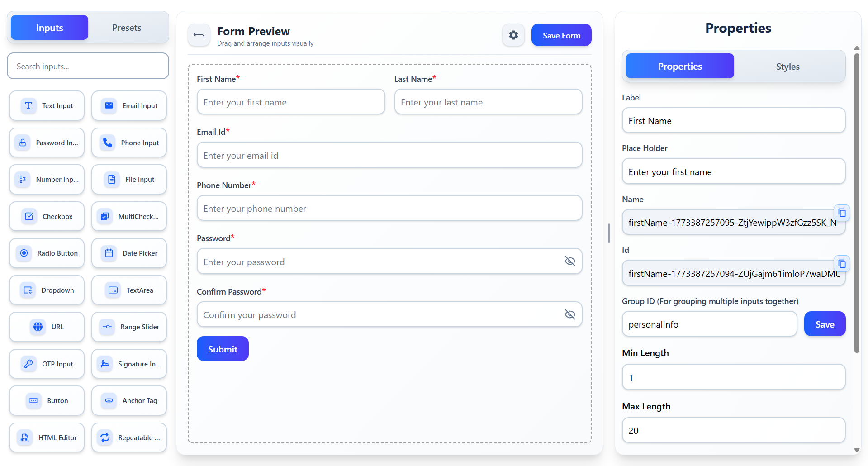Screen dimensions: 868x466
Task: Add a Range Slider element
Action: (129, 327)
